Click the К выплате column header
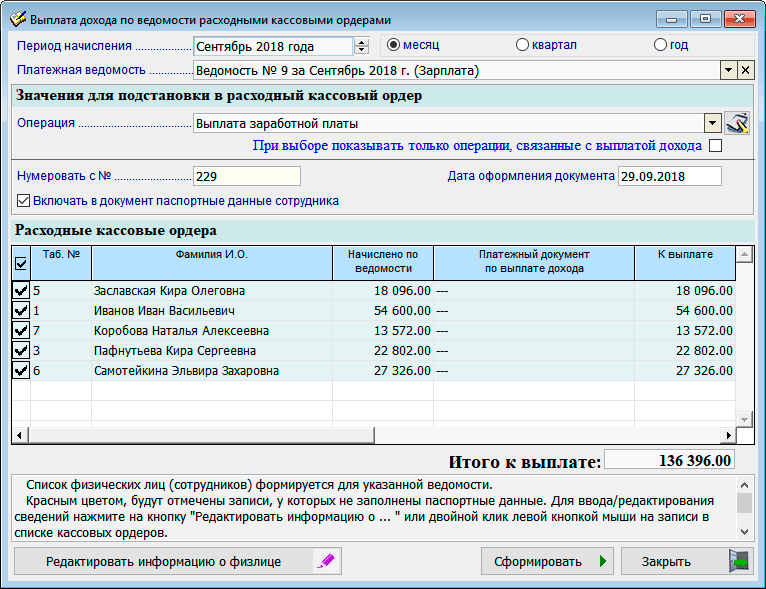The width and height of the screenshot is (766, 589). tap(685, 263)
